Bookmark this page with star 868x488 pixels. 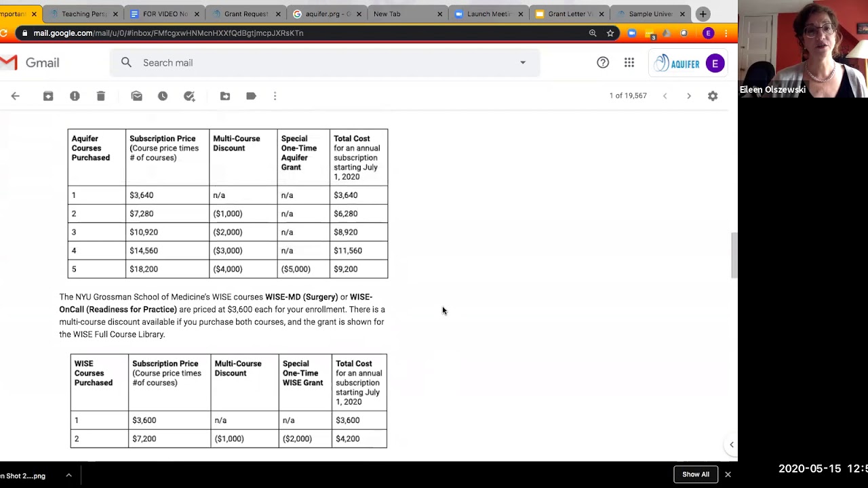[x=610, y=33]
